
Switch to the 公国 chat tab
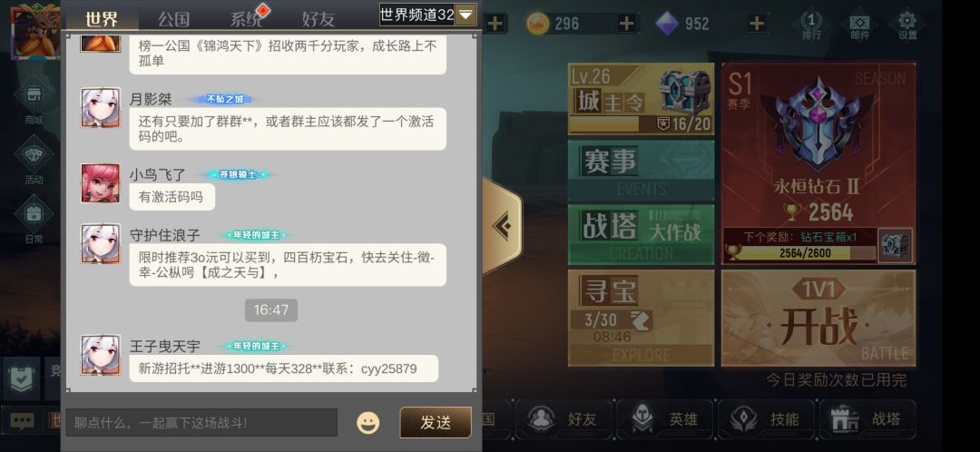pos(173,19)
